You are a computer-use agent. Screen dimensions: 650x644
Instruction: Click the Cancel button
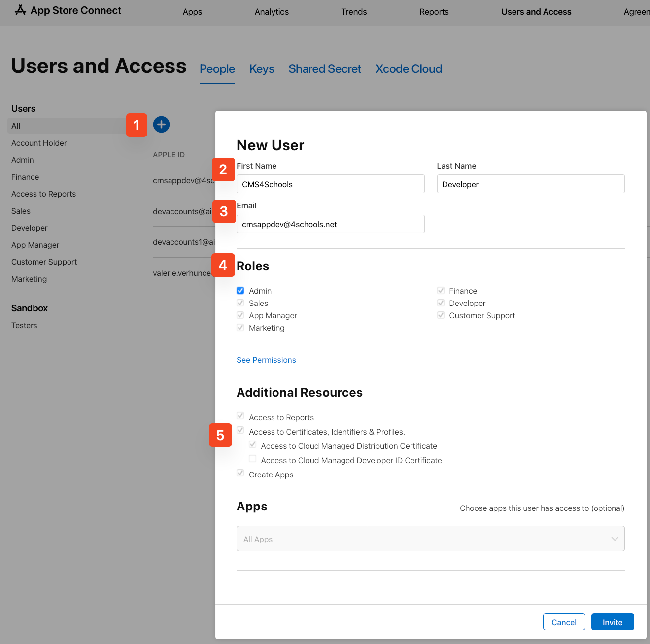coord(564,622)
